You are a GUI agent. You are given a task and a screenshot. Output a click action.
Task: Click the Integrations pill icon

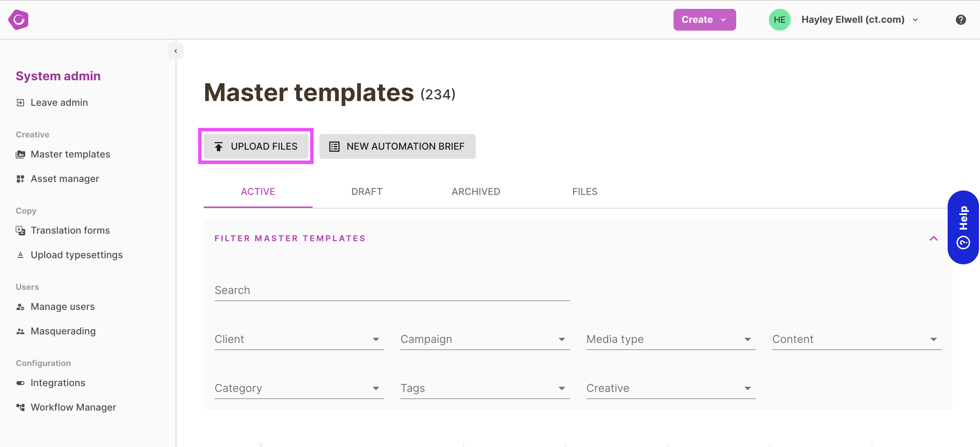(20, 383)
